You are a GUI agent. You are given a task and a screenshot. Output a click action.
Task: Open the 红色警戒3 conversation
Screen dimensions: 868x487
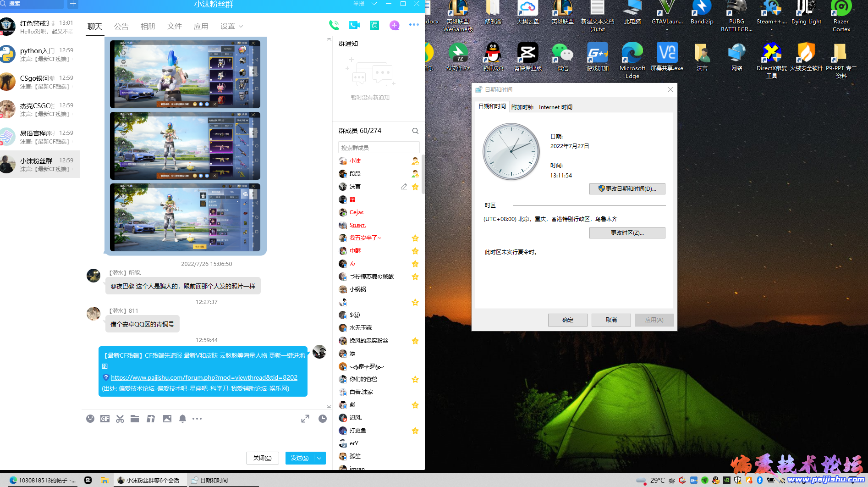point(40,27)
